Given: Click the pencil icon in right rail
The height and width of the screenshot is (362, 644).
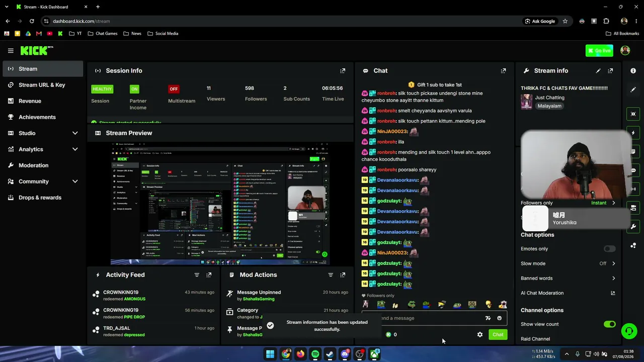Looking at the screenshot, I should pyautogui.click(x=633, y=89).
